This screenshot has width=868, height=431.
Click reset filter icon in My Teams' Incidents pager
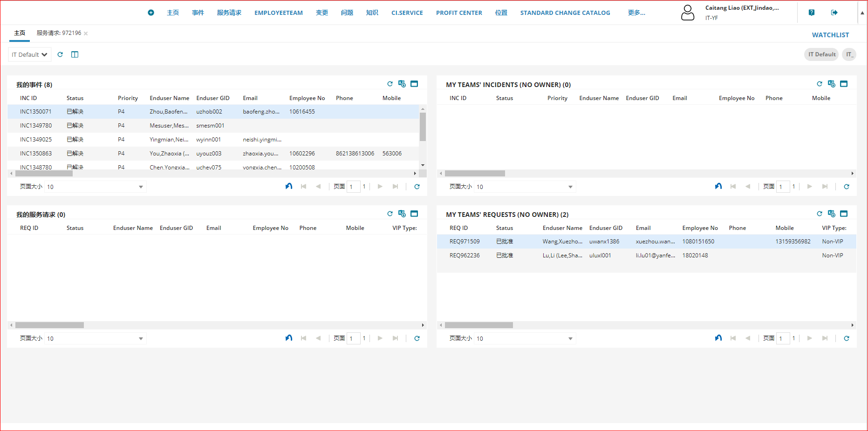718,186
